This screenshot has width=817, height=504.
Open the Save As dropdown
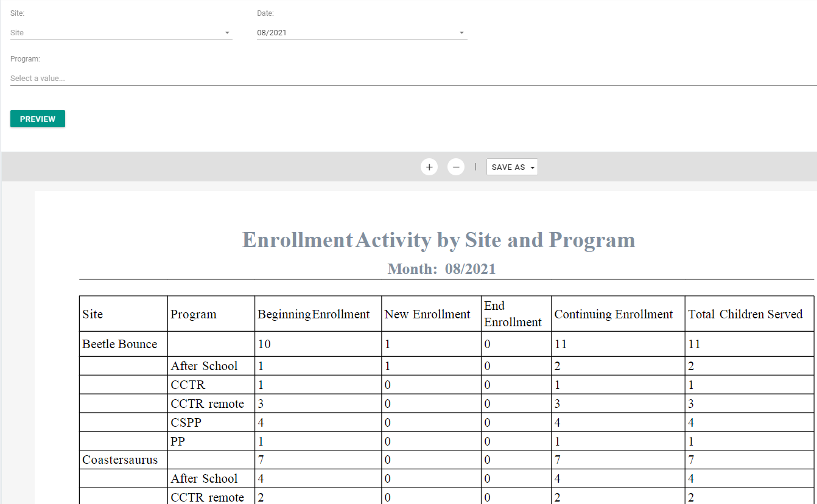(x=512, y=167)
